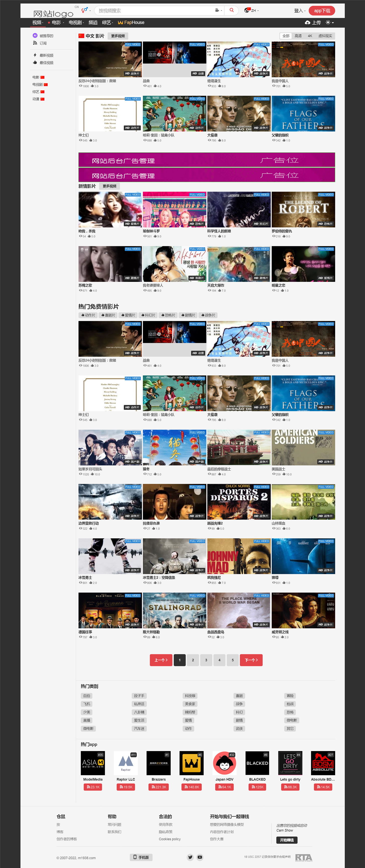The width and height of the screenshot is (365, 868).
Task: Go to page 3
Action: tap(206, 660)
